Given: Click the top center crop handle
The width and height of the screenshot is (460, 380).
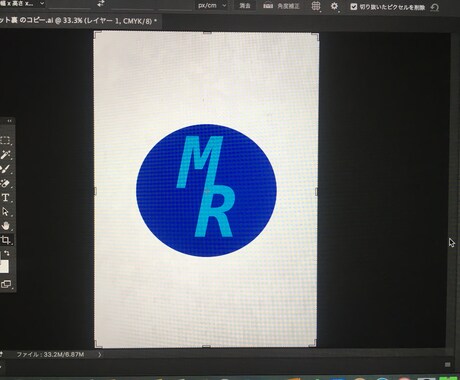Looking at the screenshot, I should pyautogui.click(x=207, y=32).
